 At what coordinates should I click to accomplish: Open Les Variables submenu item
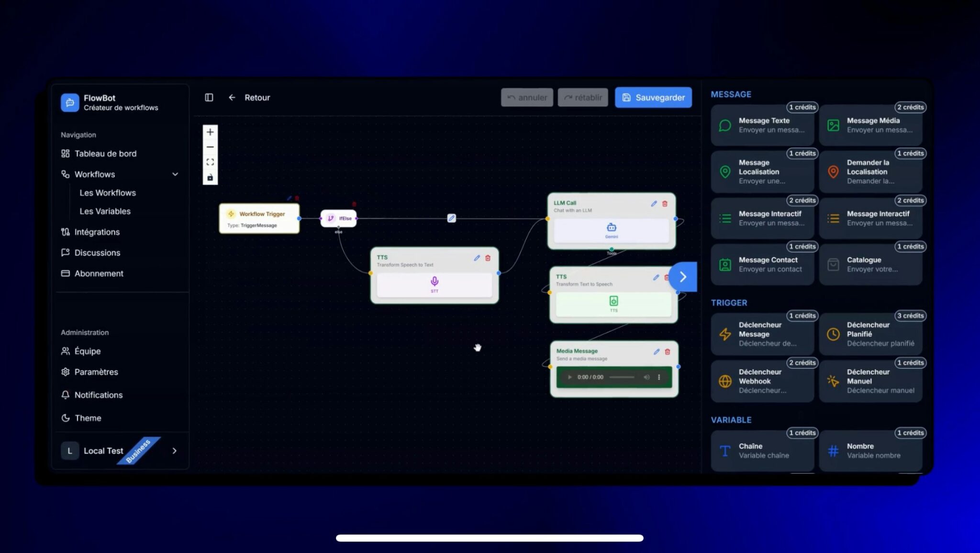click(105, 211)
